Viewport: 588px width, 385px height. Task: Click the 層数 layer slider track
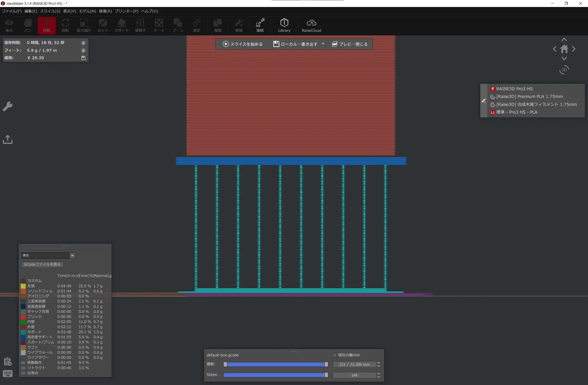[275, 364]
